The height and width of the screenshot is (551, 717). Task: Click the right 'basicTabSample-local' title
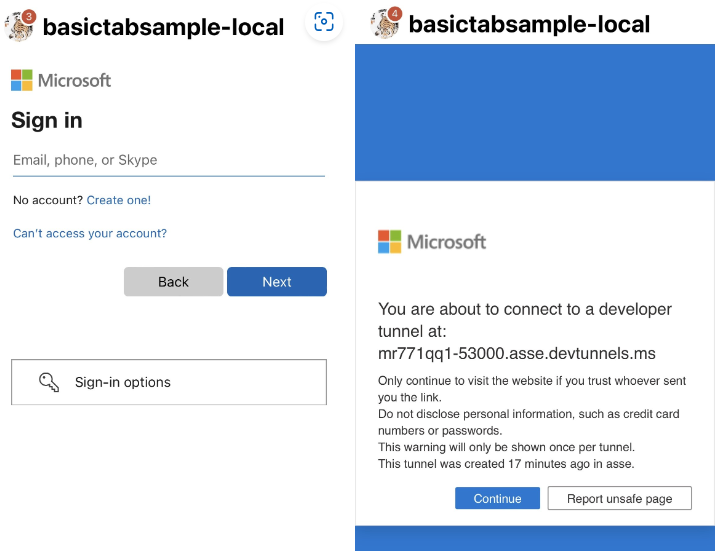[529, 24]
